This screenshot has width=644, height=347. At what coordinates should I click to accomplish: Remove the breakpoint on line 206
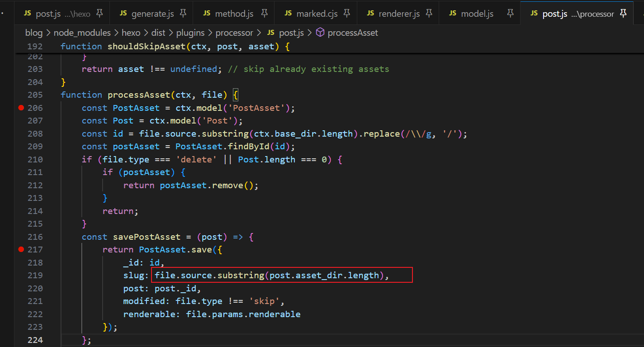(21, 108)
